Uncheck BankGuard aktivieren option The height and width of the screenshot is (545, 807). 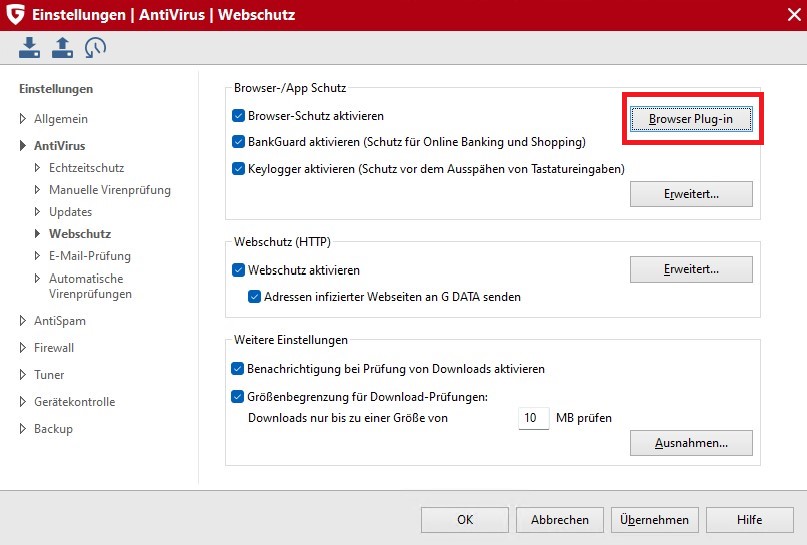pyautogui.click(x=238, y=142)
